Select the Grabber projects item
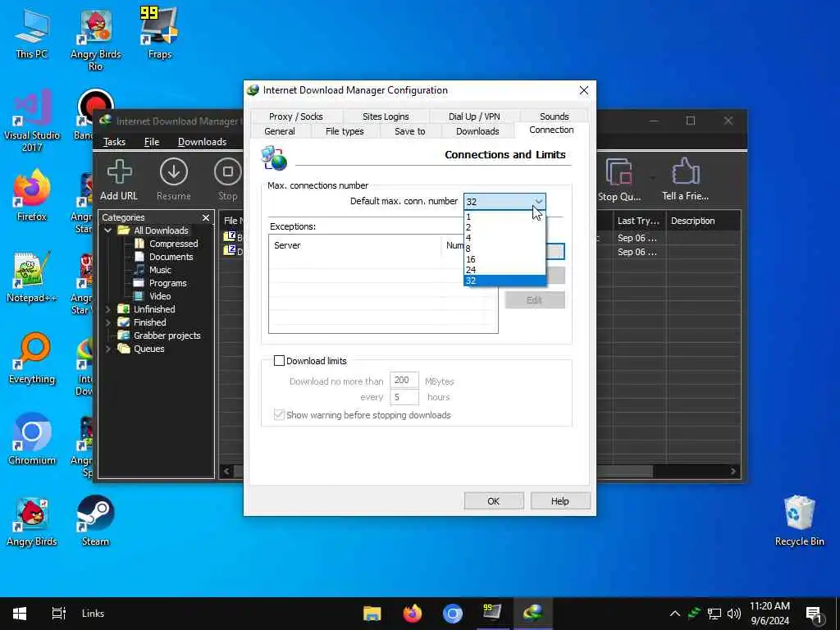Viewport: 840px width, 630px height. pos(167,336)
